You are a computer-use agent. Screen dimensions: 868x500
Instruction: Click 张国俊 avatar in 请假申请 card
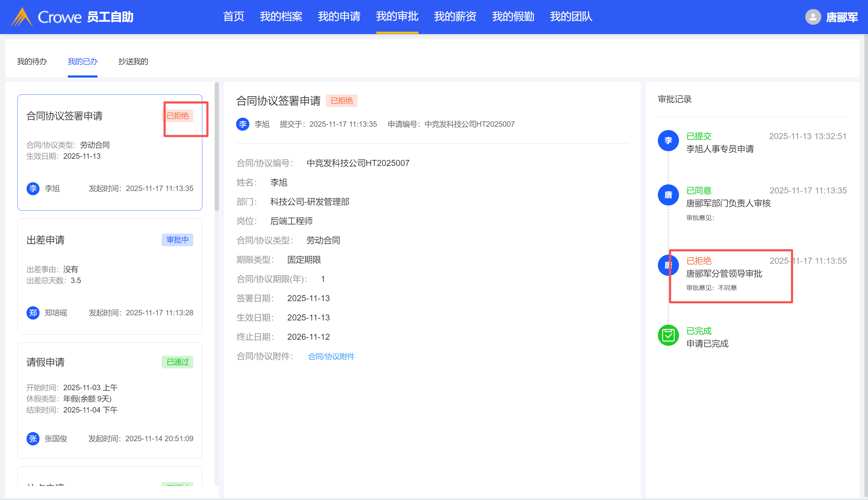[33, 438]
